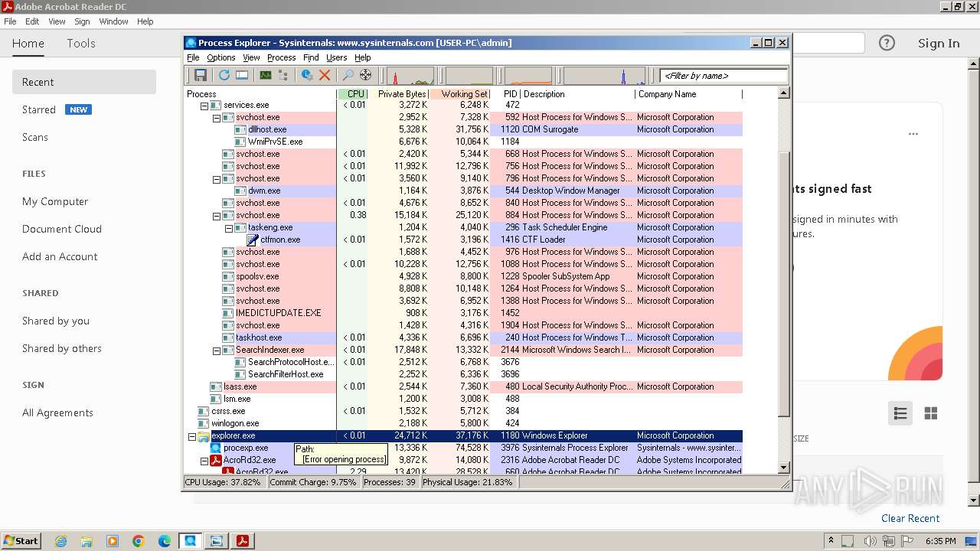Click the Properties toolbar icon
The height and width of the screenshot is (551, 980).
coord(307,75)
